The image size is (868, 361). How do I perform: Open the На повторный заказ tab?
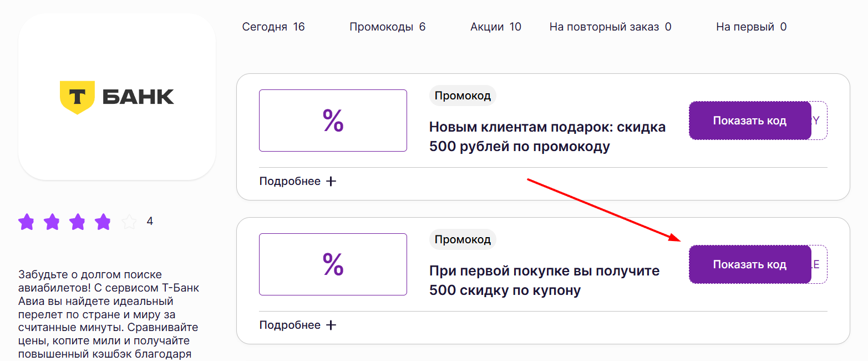click(x=610, y=26)
